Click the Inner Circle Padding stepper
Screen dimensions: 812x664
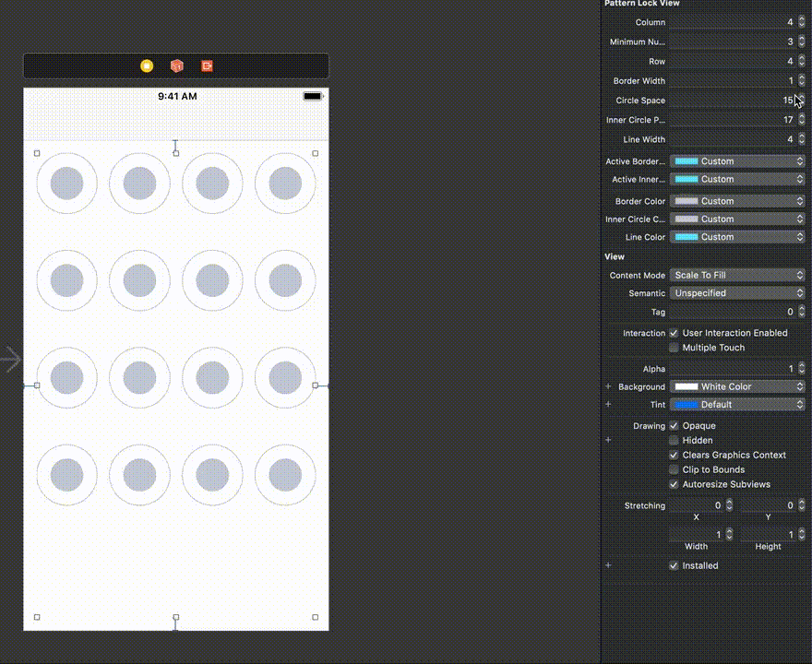click(x=802, y=120)
